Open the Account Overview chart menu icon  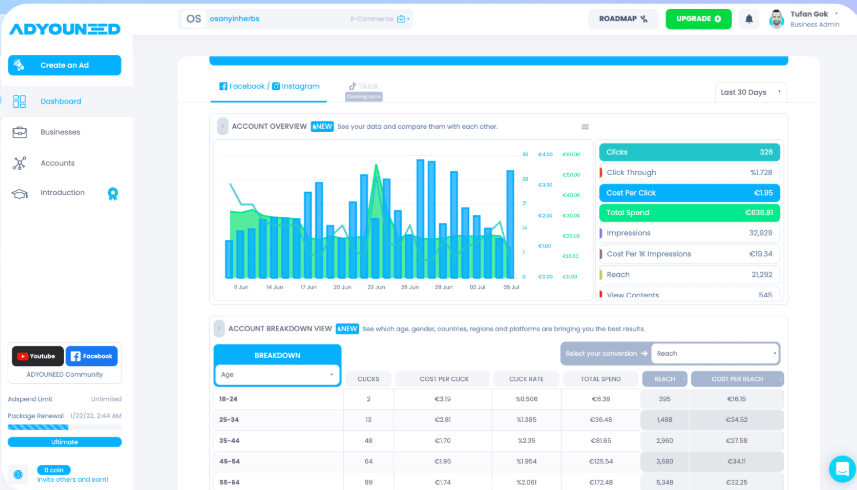[585, 127]
